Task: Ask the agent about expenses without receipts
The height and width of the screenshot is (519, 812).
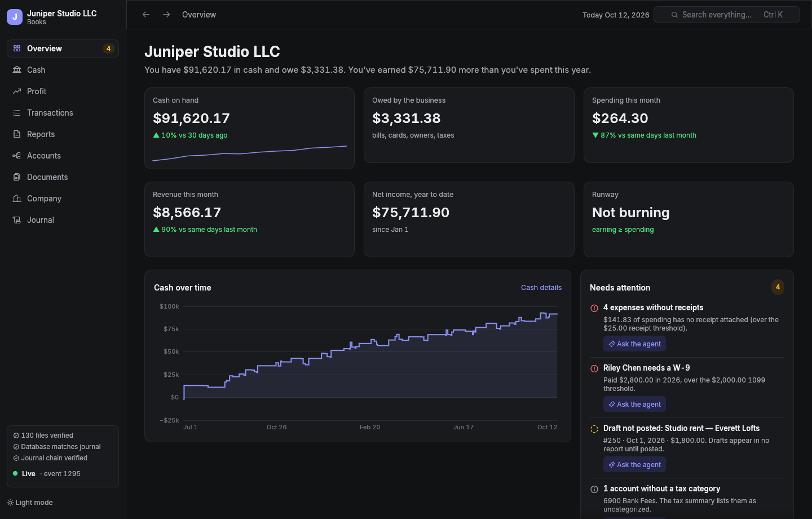Action: [x=634, y=344]
